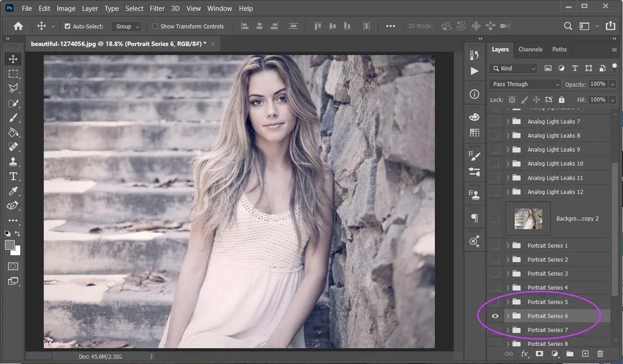623x364 pixels.
Task: Click the Background copy 2 layer thumbnail
Action: [x=528, y=219]
